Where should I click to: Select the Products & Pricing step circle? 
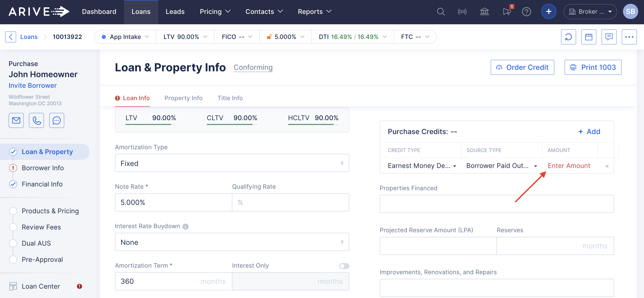[x=13, y=211]
